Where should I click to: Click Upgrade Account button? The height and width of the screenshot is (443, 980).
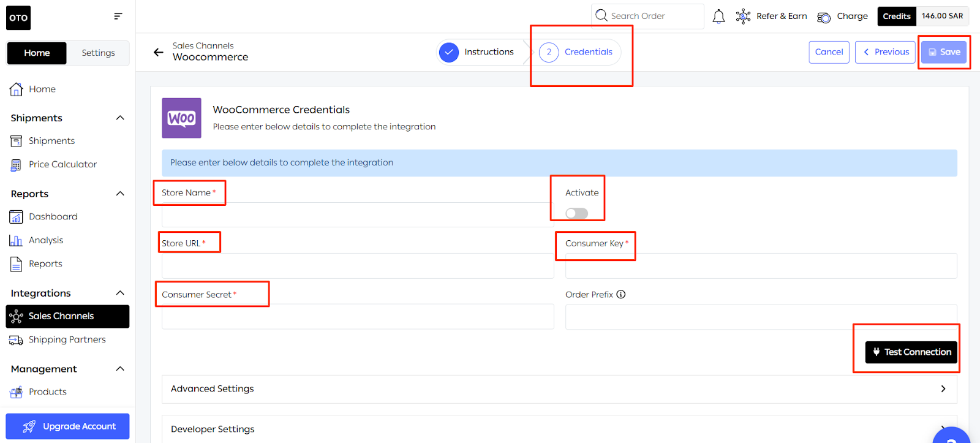[x=67, y=426]
